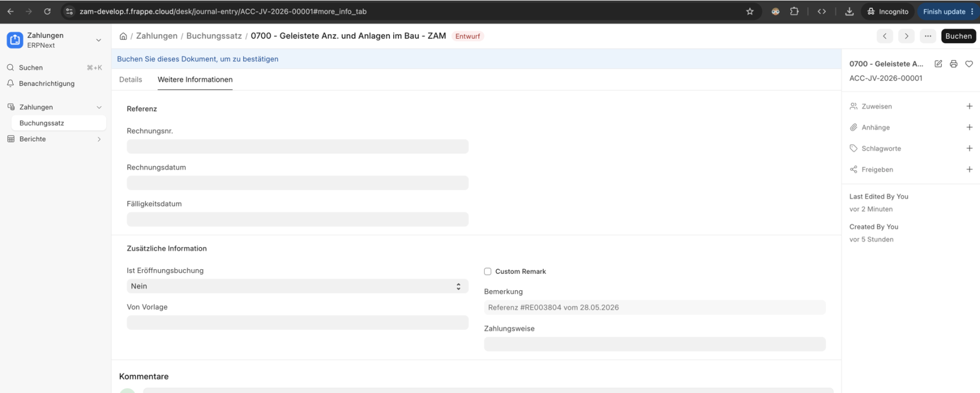
Task: Click the Buchen submit button
Action: [958, 36]
